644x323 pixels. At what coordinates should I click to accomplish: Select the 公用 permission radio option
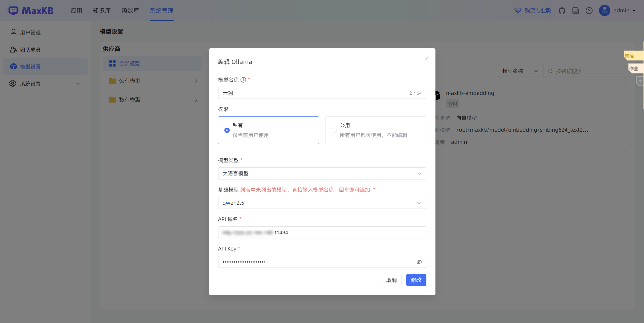point(334,130)
